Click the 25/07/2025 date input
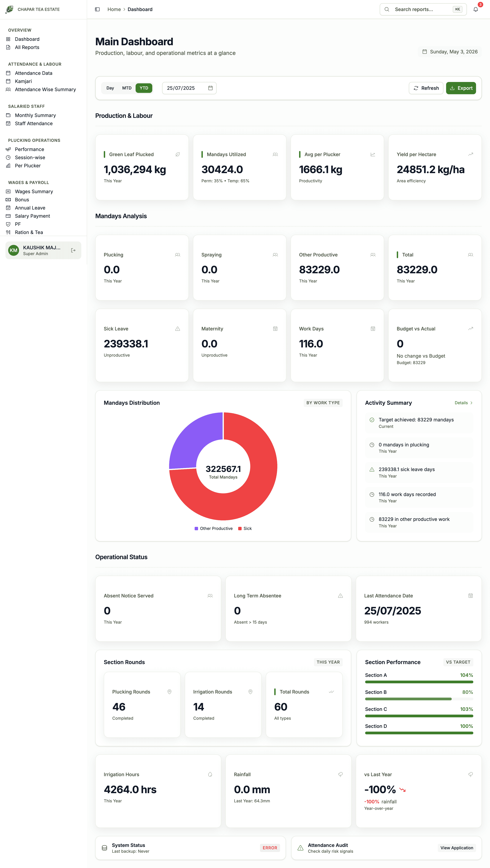This screenshot has width=490, height=868. [x=189, y=88]
